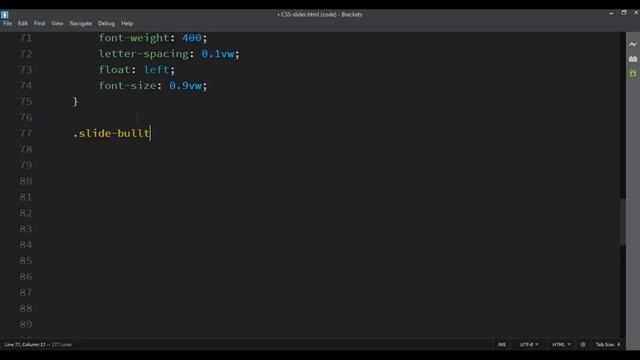Click the font-size property on line 74
Screen dimensions: 640x360
[x=127, y=86]
